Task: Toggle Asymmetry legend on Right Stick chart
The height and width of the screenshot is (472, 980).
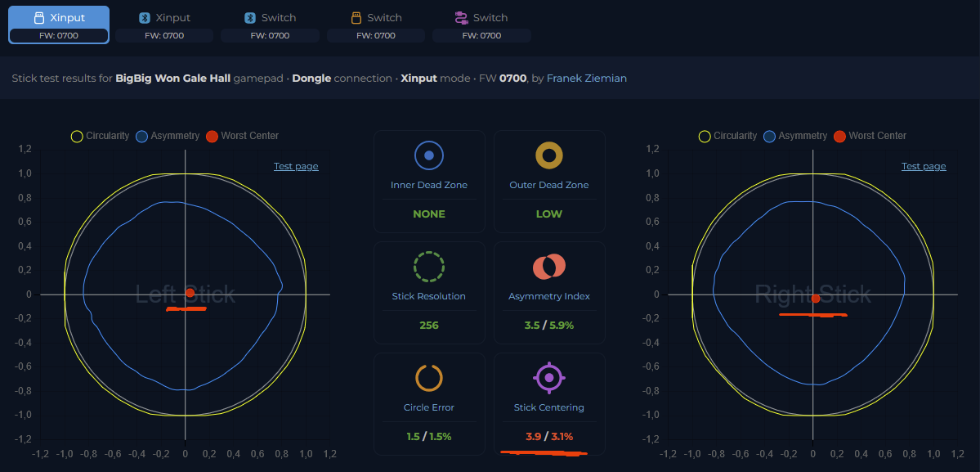Action: point(795,136)
